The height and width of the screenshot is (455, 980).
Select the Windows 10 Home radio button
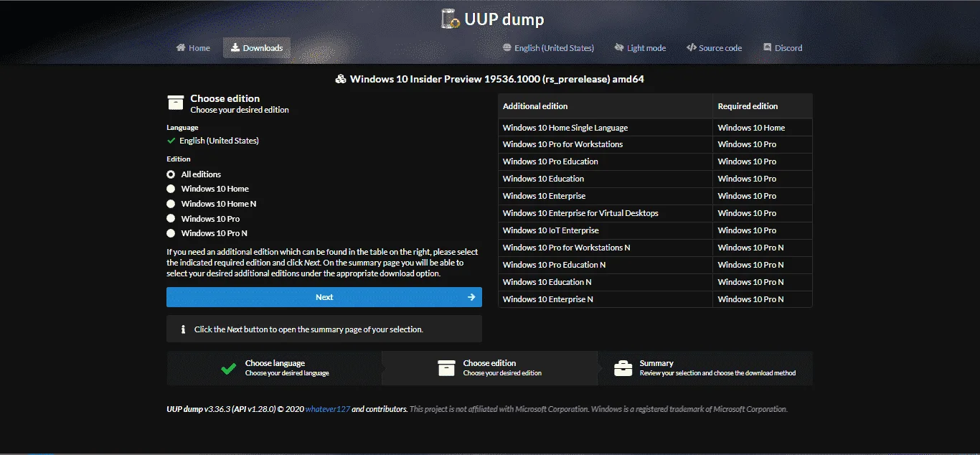[x=171, y=189]
